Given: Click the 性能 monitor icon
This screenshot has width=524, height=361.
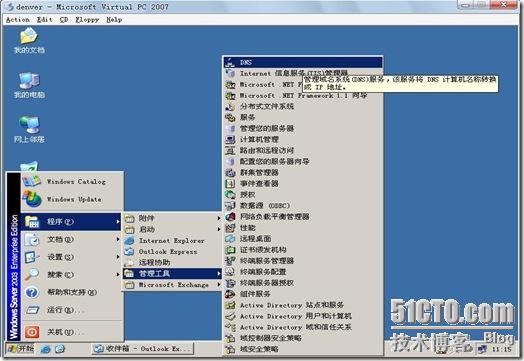Looking at the screenshot, I should [230, 228].
